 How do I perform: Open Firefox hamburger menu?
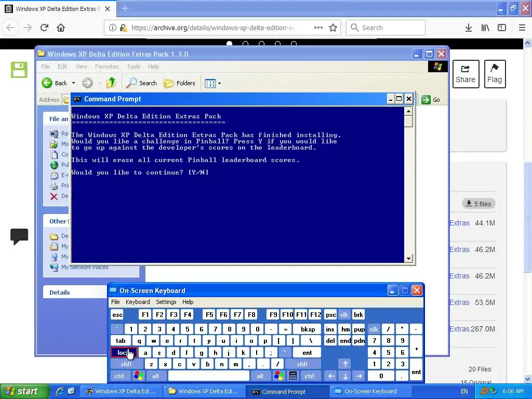(x=522, y=28)
